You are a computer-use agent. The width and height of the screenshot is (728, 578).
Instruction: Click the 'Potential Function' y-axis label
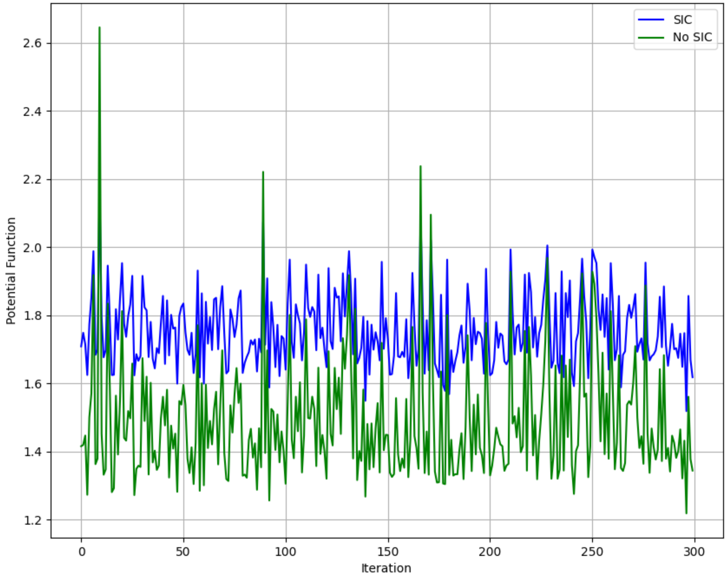[11, 271]
